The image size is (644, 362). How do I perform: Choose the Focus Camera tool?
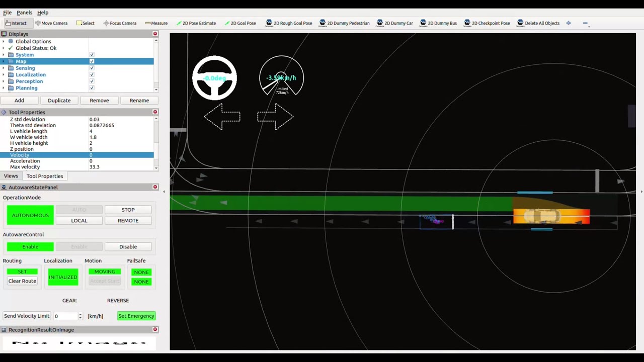point(120,23)
